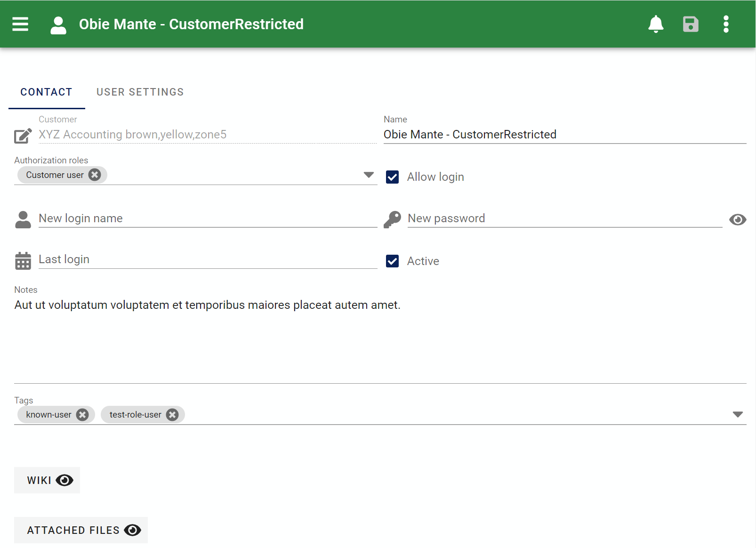Show the Attached Files section
The width and height of the screenshot is (756, 548).
[81, 530]
